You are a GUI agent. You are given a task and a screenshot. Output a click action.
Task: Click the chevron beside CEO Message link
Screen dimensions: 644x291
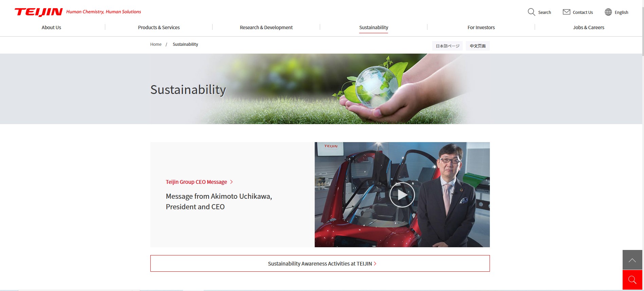point(232,182)
